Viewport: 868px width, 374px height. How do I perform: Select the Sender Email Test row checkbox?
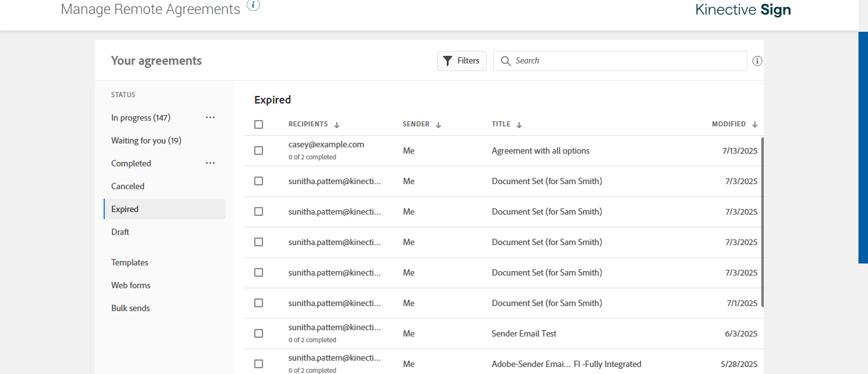pyautogui.click(x=259, y=333)
